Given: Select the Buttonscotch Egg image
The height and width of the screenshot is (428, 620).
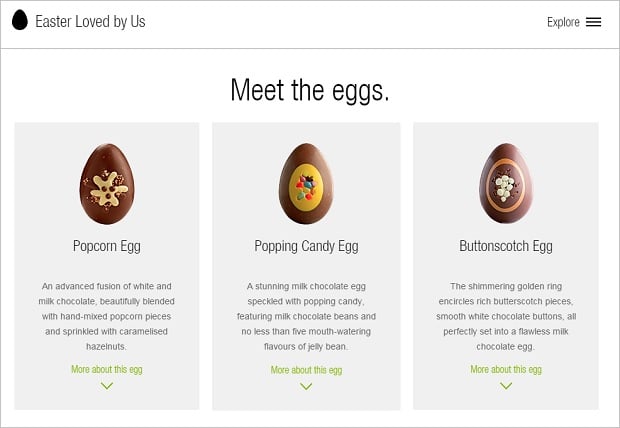Looking at the screenshot, I should pyautogui.click(x=506, y=184).
